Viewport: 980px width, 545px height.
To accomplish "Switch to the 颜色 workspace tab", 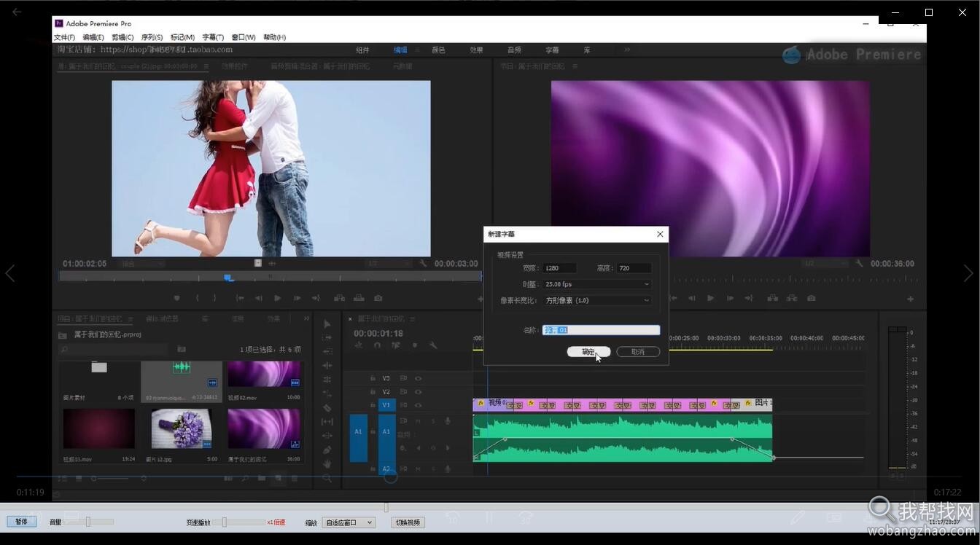I will 438,50.
